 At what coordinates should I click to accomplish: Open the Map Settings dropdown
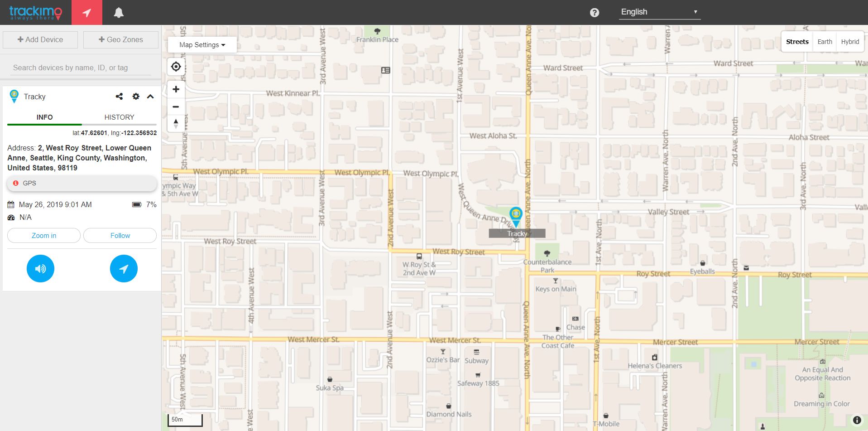(201, 44)
